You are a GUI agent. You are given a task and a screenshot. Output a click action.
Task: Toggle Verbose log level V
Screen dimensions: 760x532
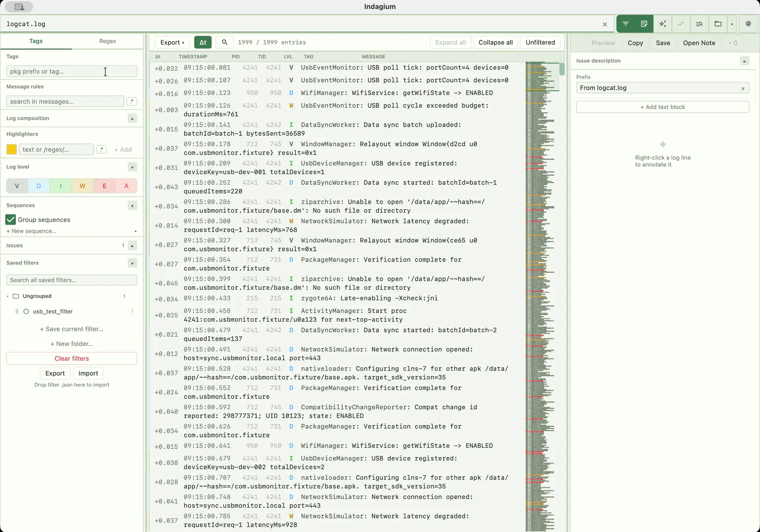[17, 186]
